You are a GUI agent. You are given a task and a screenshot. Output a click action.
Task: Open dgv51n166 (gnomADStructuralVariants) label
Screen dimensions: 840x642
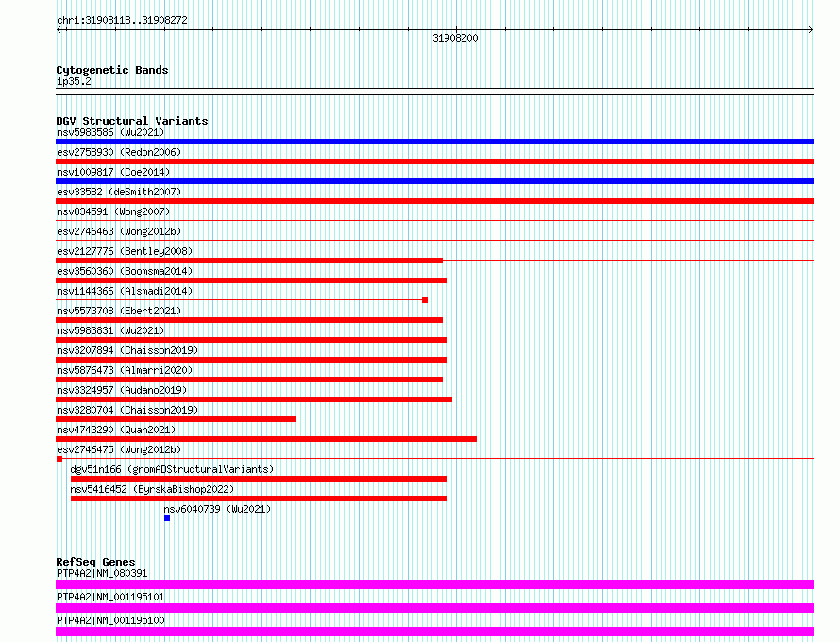pos(172,469)
